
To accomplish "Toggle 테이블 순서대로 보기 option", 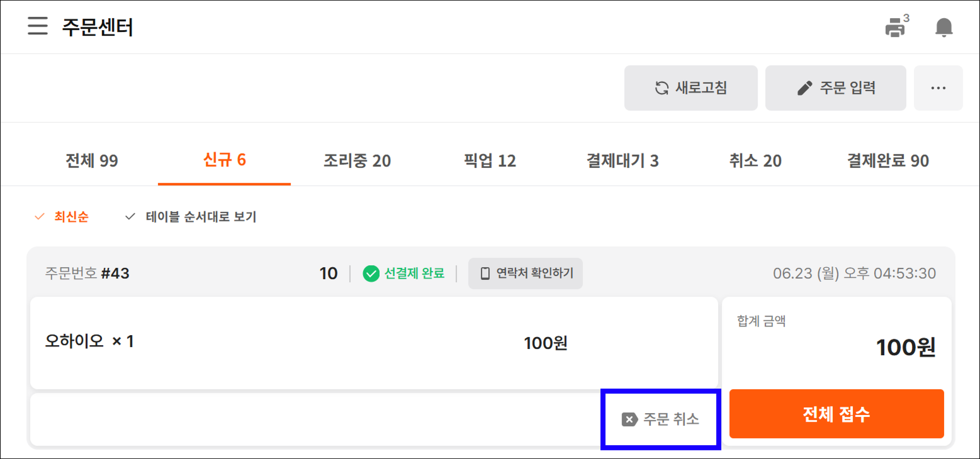I will pyautogui.click(x=190, y=217).
